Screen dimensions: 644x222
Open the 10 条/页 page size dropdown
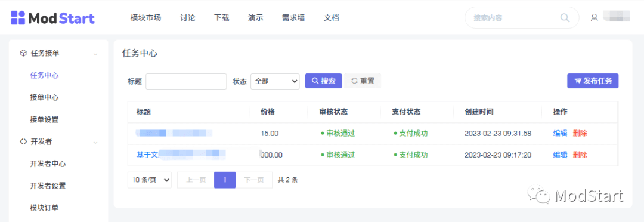150,180
